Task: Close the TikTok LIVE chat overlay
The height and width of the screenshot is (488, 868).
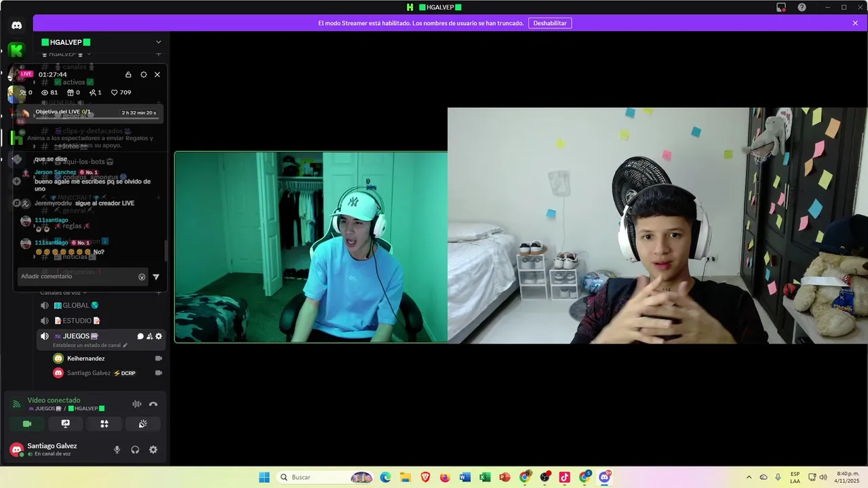Action: pyautogui.click(x=157, y=75)
